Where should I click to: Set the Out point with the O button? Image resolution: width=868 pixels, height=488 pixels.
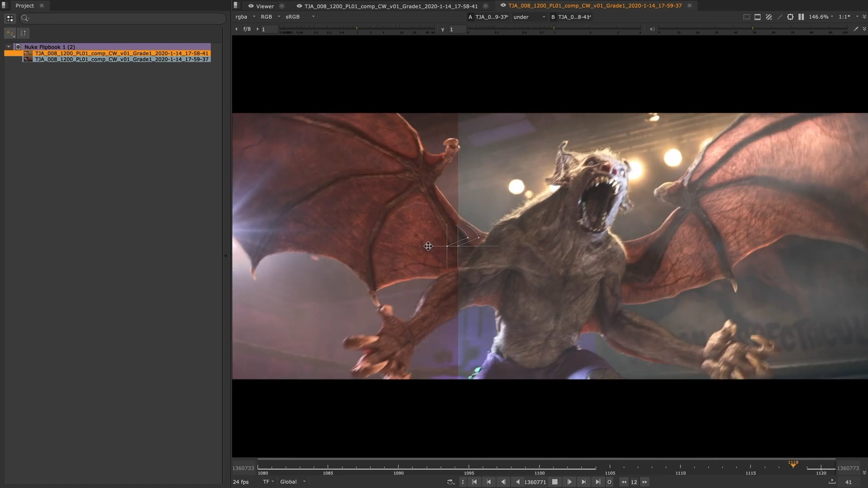coord(609,482)
